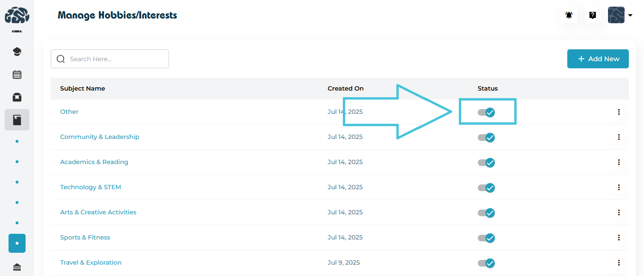The width and height of the screenshot is (644, 276).
Task: Open the help question-mark icon
Action: click(592, 15)
